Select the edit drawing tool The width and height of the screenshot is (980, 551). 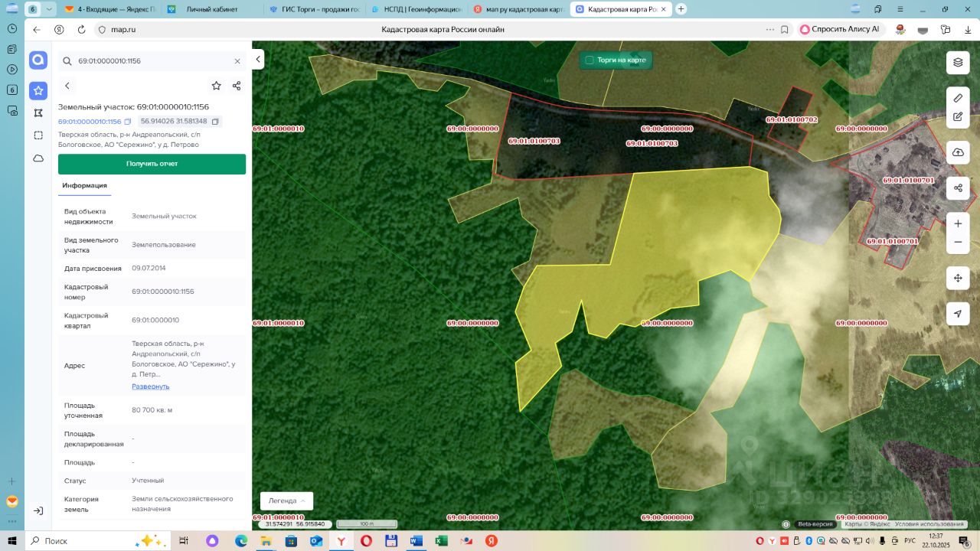(x=958, y=117)
